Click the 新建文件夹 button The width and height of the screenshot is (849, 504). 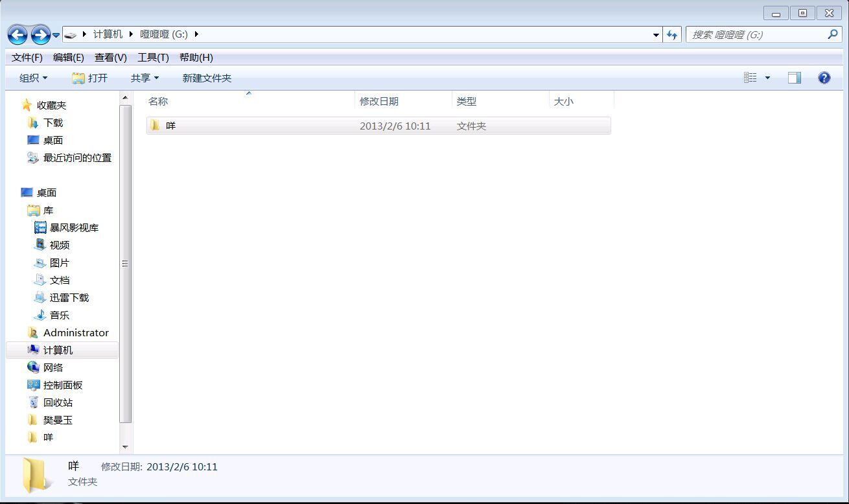pyautogui.click(x=207, y=78)
